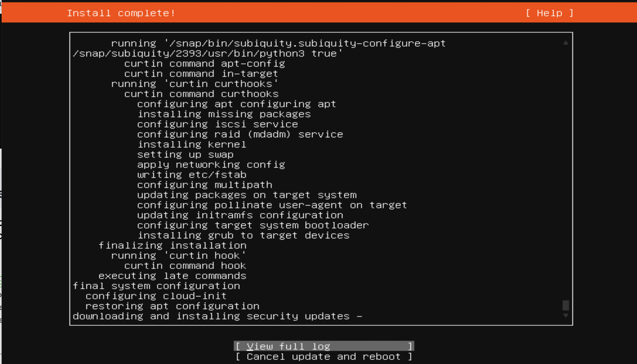The height and width of the screenshot is (364, 637).
Task: Select 'executing late commands' log entry
Action: pyautogui.click(x=172, y=276)
